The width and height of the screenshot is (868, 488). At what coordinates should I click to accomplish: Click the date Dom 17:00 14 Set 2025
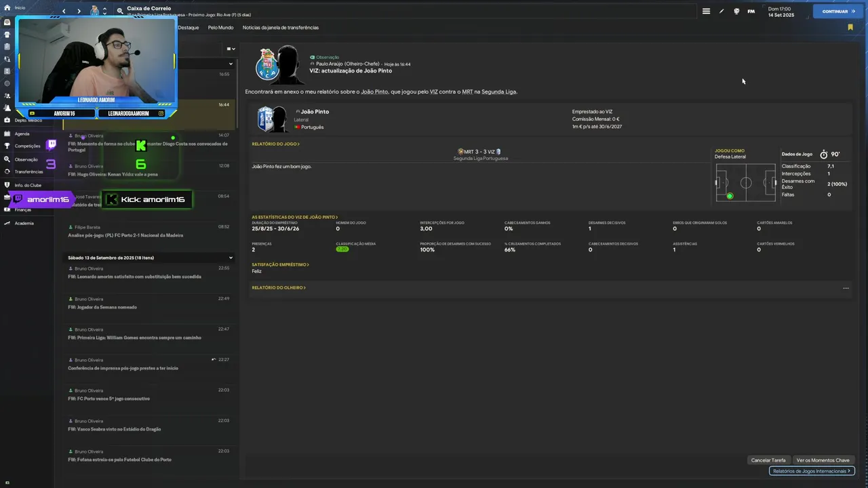(781, 12)
